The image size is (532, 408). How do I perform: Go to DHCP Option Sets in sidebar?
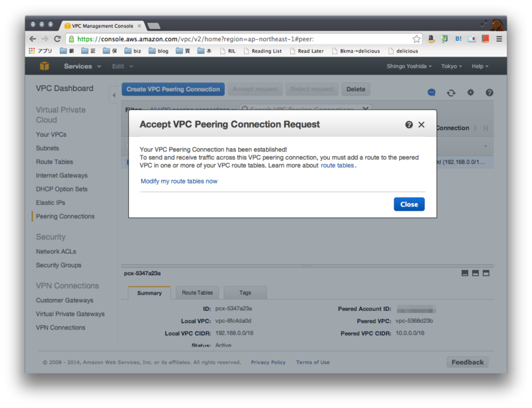coord(61,189)
